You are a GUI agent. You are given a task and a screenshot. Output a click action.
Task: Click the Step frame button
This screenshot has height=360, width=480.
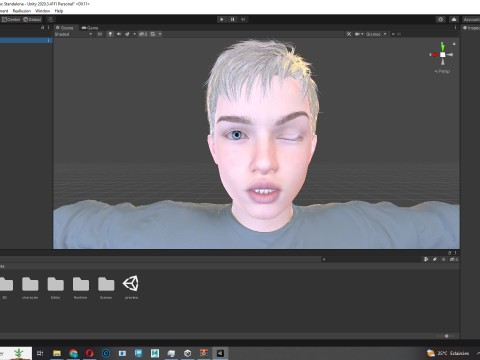[243, 19]
